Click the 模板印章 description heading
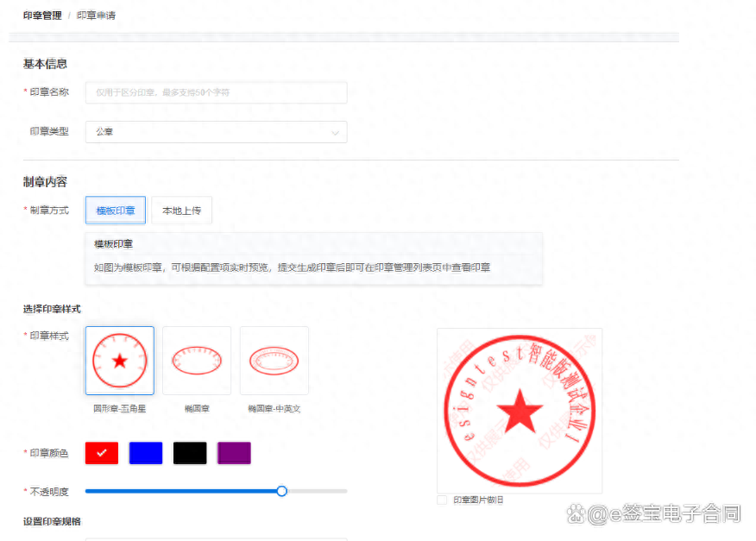This screenshot has width=756, height=541. coord(113,244)
